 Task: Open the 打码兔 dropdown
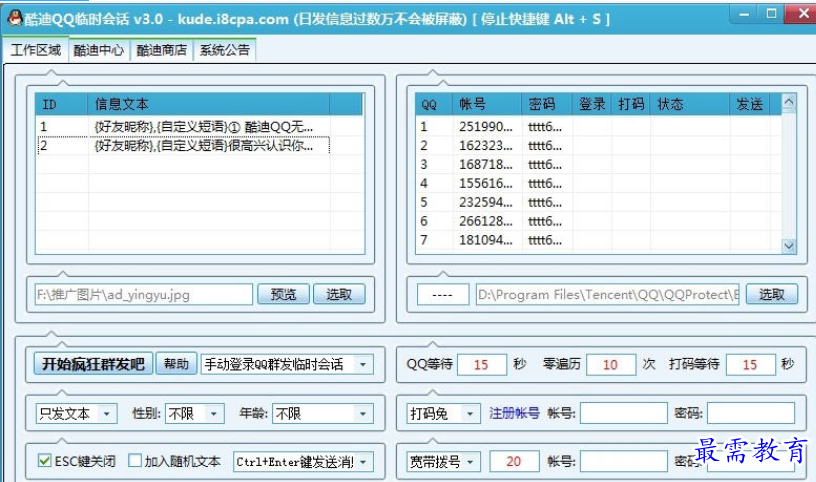pyautogui.click(x=443, y=414)
